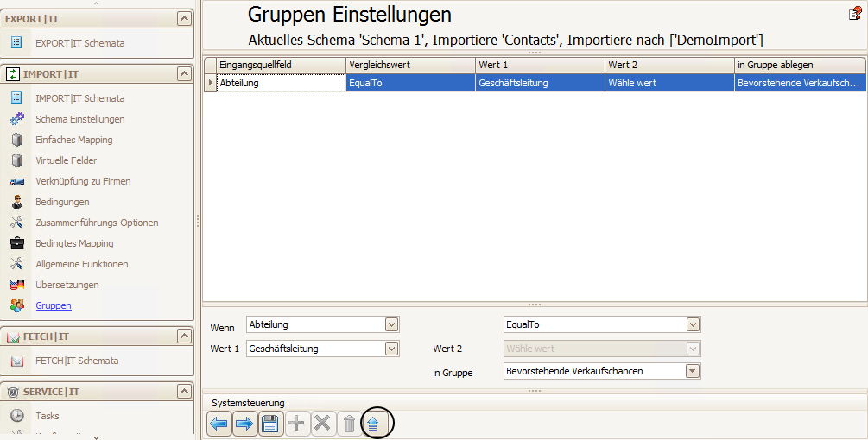Open the in Gruppe dropdown
The height and width of the screenshot is (440, 868).
(x=693, y=371)
